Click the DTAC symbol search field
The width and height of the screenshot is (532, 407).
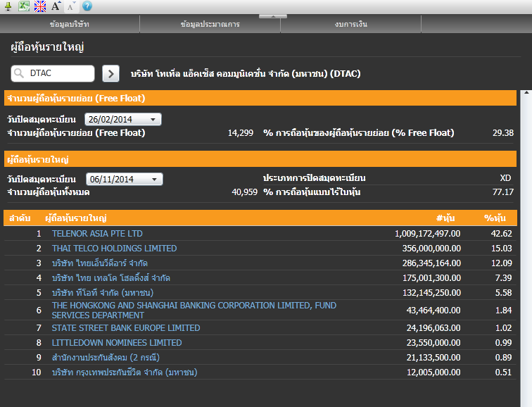[x=53, y=73]
